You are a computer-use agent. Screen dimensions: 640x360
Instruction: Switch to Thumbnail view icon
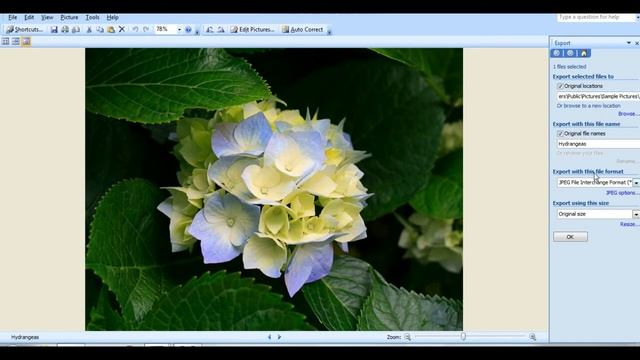click(5, 41)
